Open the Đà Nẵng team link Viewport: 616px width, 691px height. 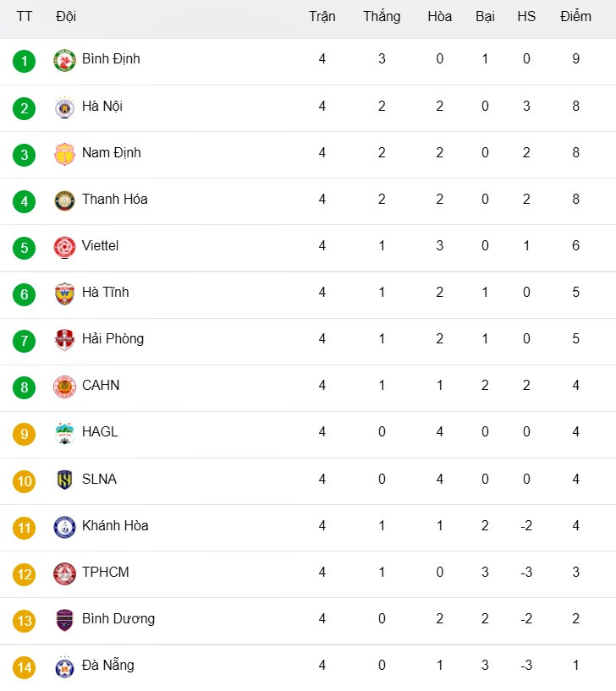pos(108,666)
